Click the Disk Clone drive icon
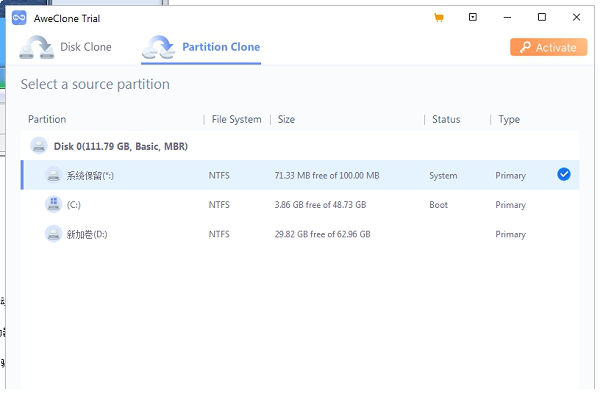The image size is (600, 404). 37,47
